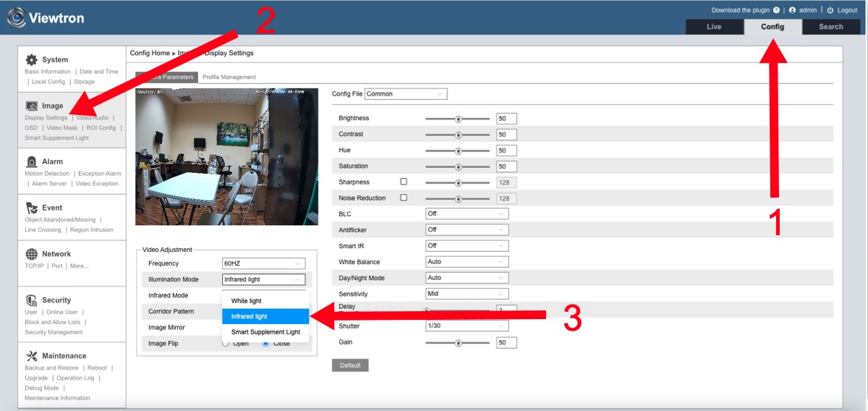Click the Security section icon
This screenshot has height=411, width=868.
[31, 300]
